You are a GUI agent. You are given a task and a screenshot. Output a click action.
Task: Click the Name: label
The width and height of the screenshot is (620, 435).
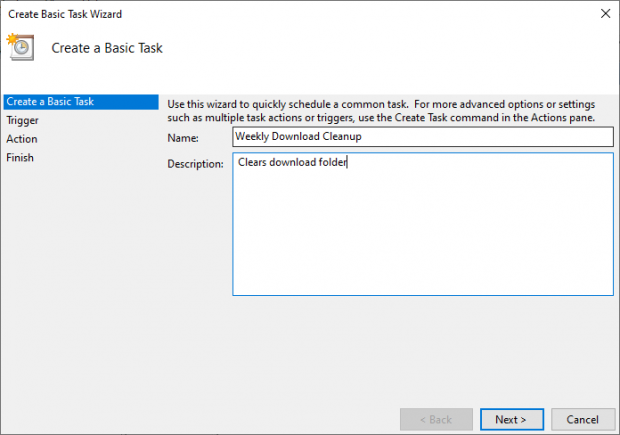(x=183, y=138)
